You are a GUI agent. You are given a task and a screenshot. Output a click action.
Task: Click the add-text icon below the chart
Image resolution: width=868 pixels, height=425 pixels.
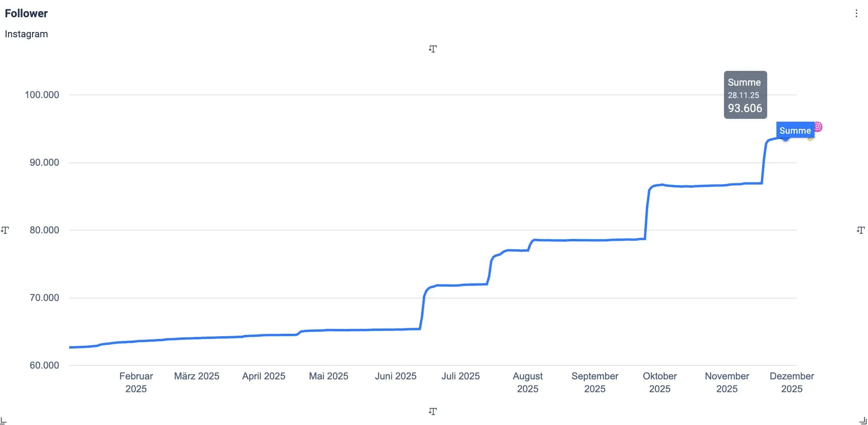coord(433,411)
